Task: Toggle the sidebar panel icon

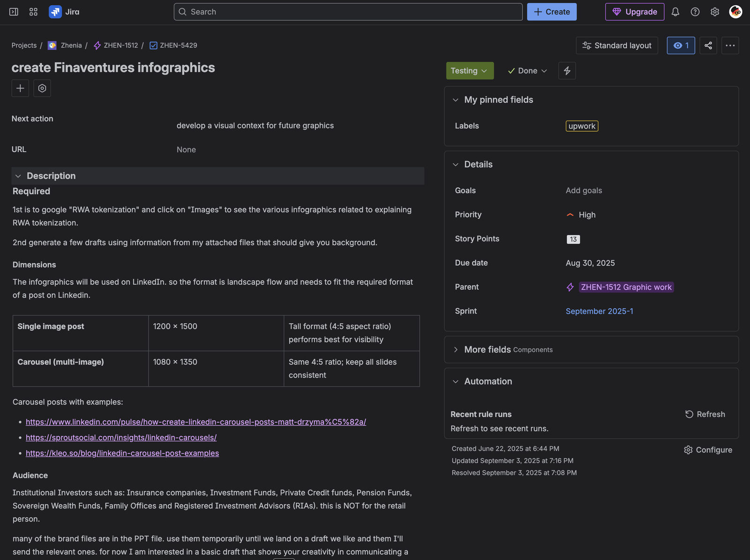Action: point(14,12)
